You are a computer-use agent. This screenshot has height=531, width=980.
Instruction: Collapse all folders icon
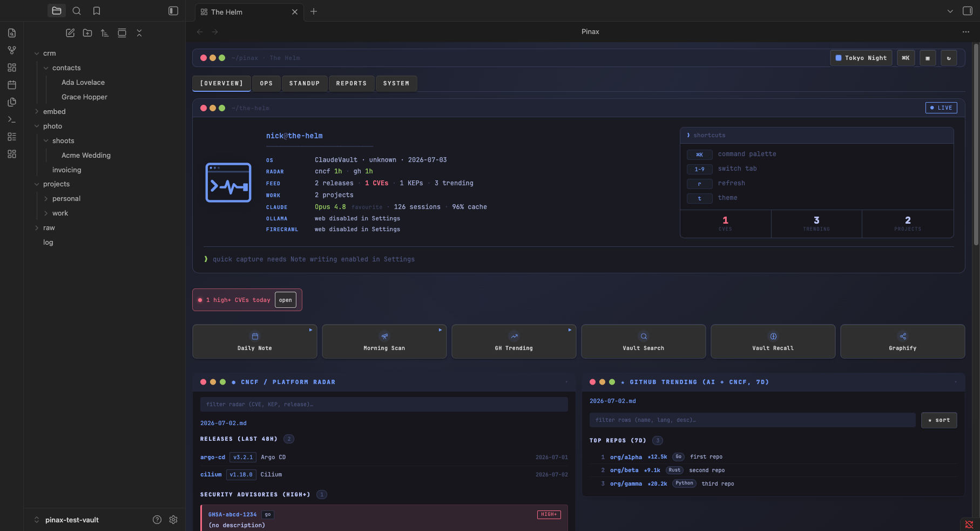tap(139, 33)
